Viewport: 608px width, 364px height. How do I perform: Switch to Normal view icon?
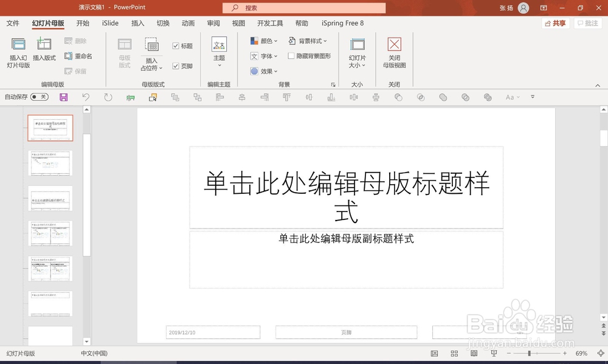(x=435, y=354)
